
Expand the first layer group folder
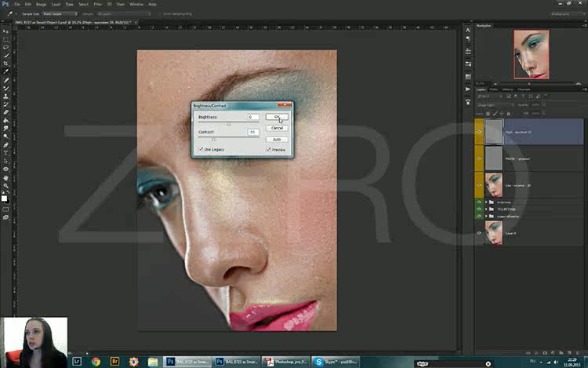pos(486,202)
